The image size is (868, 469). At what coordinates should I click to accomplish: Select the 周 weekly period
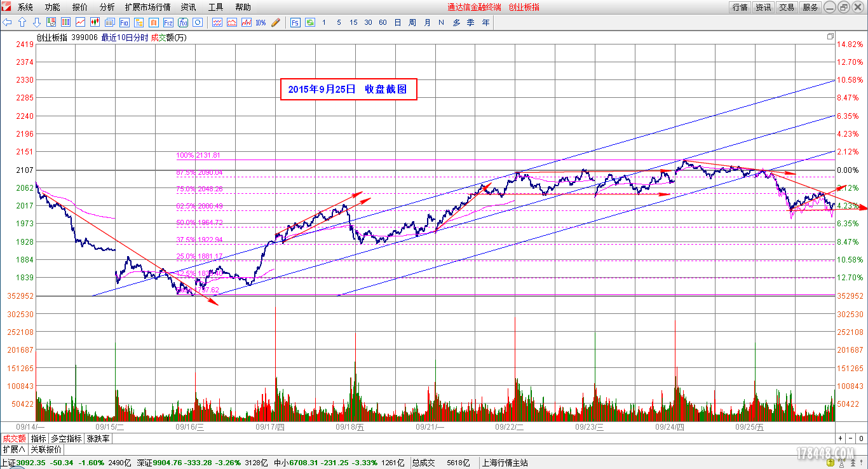(x=412, y=22)
